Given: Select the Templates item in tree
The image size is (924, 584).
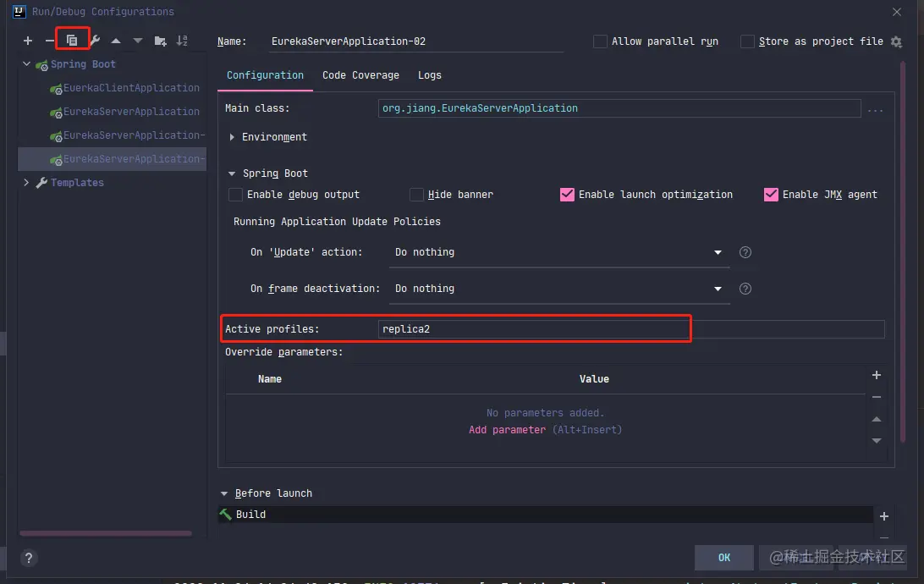Looking at the screenshot, I should pos(77,183).
